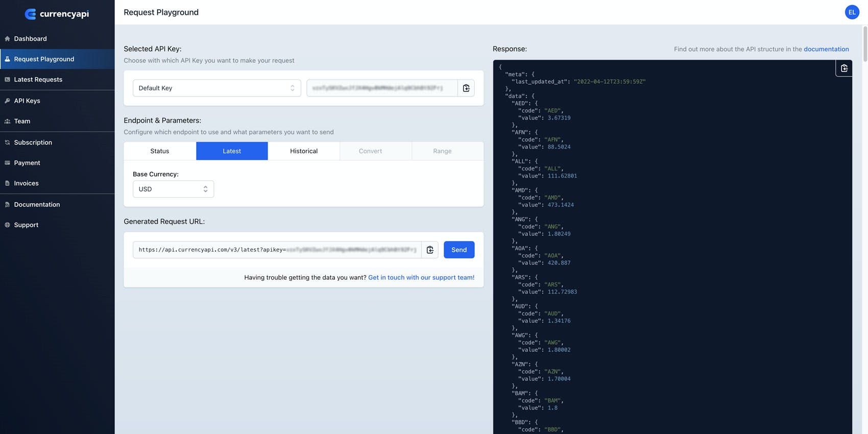Click Get in touch with support team link
This screenshot has height=434, width=868.
click(x=421, y=278)
